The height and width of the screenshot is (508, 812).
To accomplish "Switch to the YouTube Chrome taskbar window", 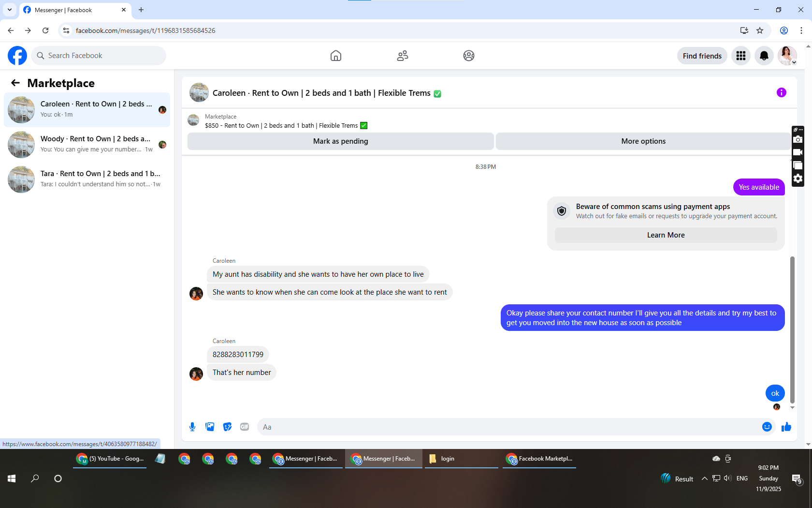I will pos(111,459).
